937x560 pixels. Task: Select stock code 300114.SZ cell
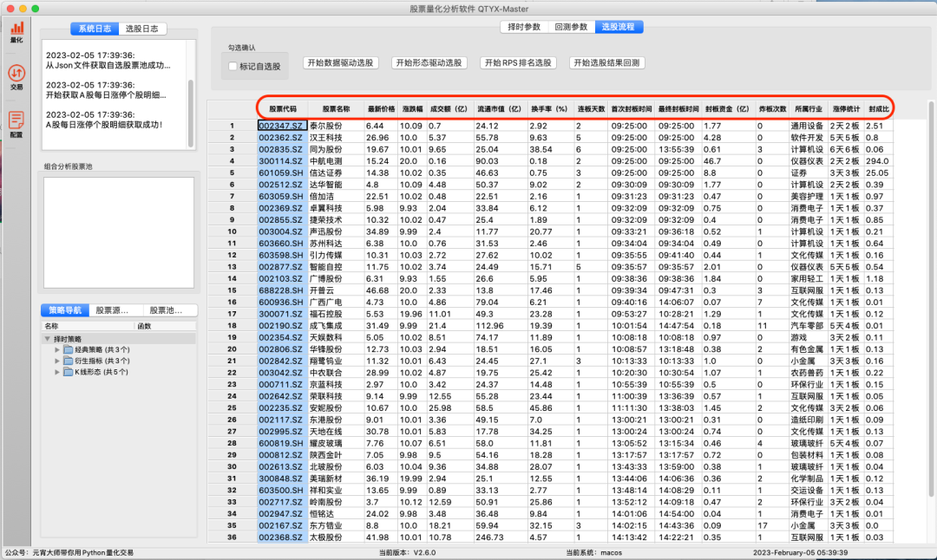(282, 161)
